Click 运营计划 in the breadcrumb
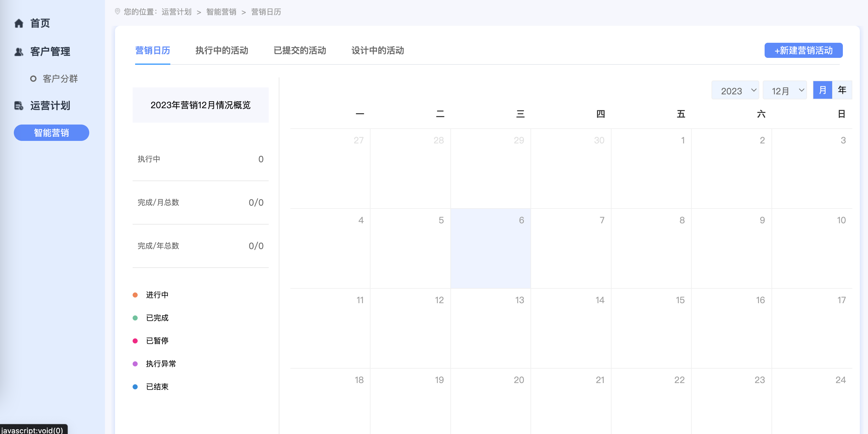 click(x=177, y=12)
